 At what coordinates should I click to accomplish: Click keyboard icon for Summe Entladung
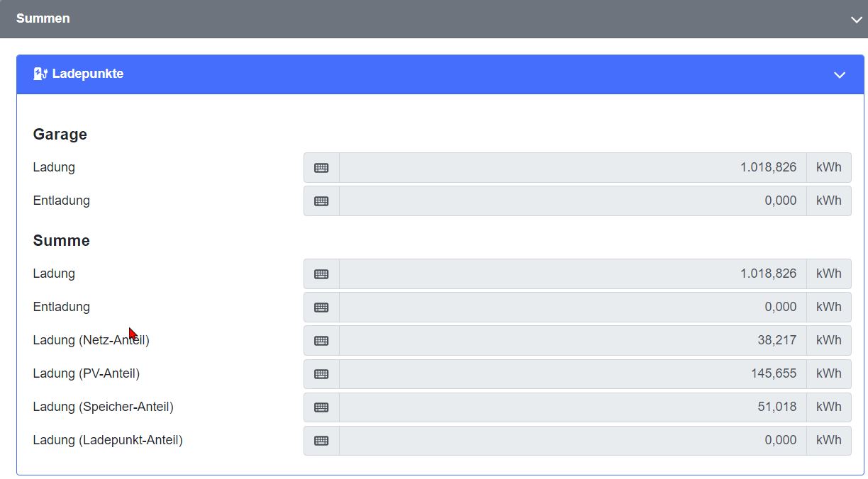[321, 308]
